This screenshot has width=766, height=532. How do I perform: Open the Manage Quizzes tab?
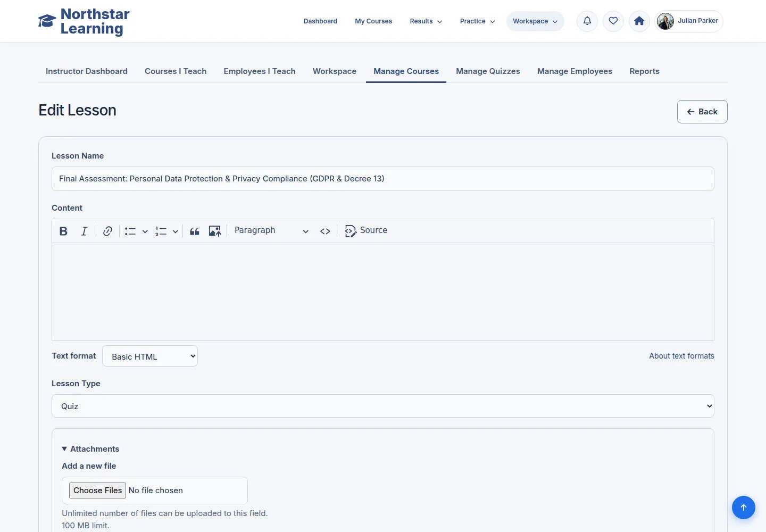coord(488,71)
